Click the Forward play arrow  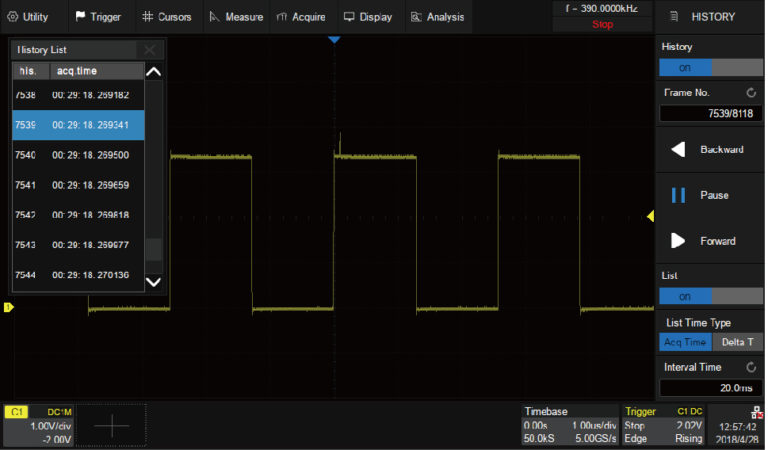pos(678,241)
